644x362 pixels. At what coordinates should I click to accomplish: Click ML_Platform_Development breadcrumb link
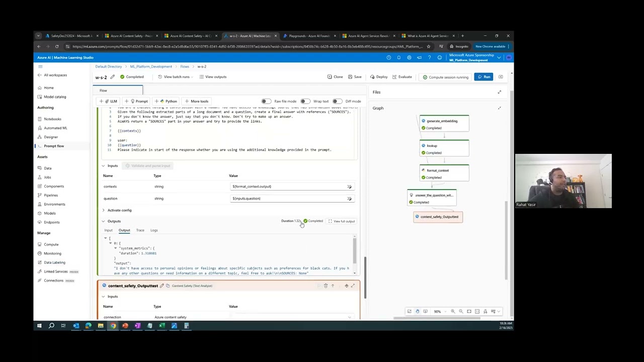point(151,66)
